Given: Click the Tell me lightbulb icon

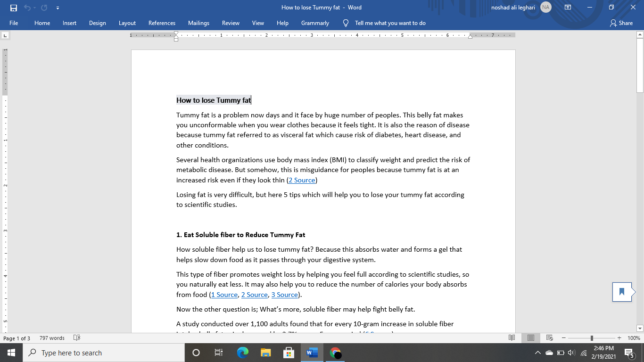Looking at the screenshot, I should 346,23.
